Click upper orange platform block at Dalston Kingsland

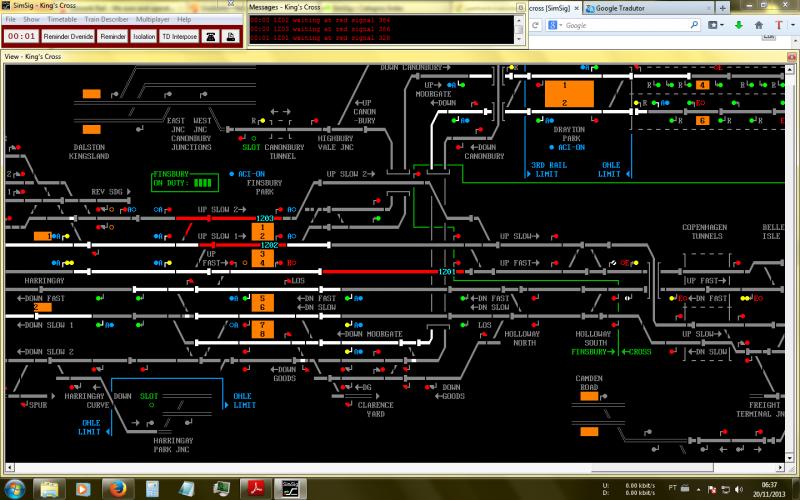pyautogui.click(x=92, y=94)
